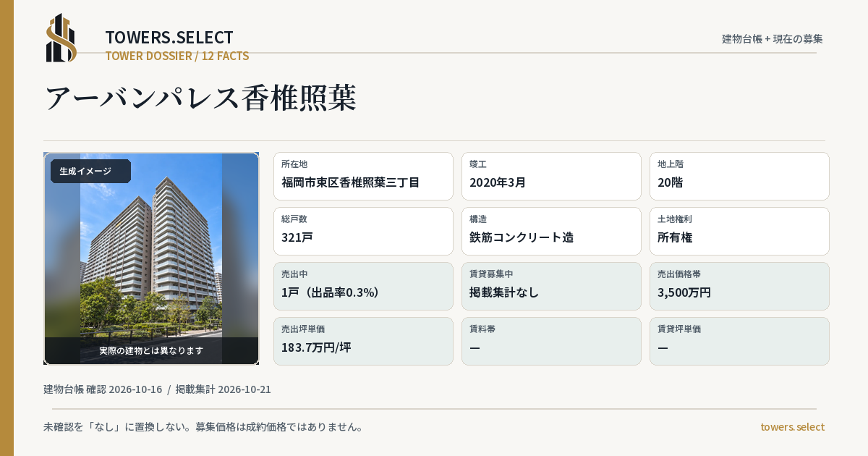
Task: Select the sale price value 3,500万円
Action: 684,292
